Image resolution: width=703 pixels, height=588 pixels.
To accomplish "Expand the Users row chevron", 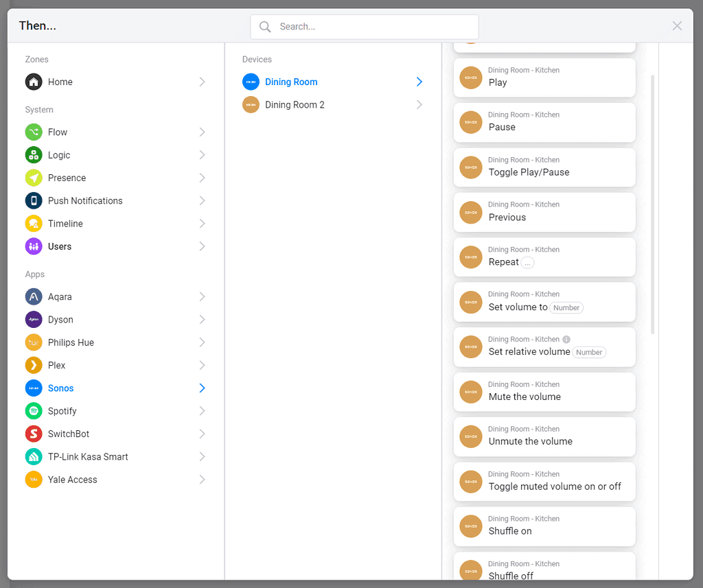I will point(202,246).
